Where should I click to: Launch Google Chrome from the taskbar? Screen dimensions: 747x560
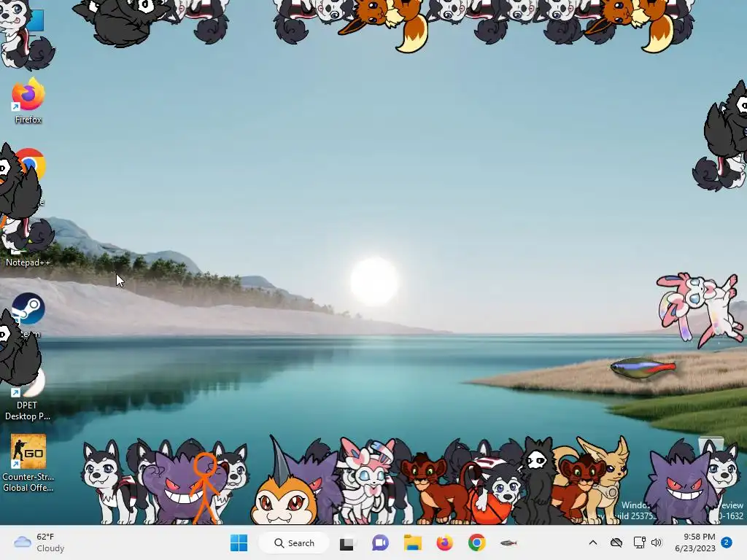(476, 542)
